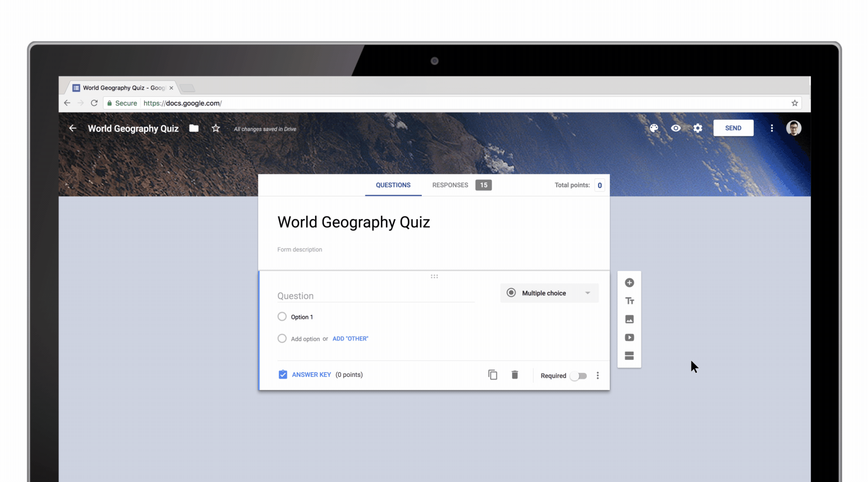Click the add image icon

pyautogui.click(x=629, y=319)
